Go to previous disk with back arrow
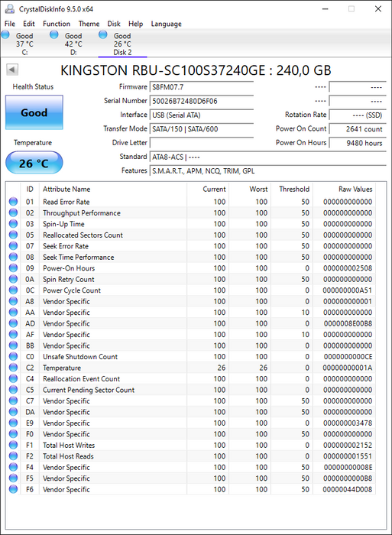 tap(12, 70)
